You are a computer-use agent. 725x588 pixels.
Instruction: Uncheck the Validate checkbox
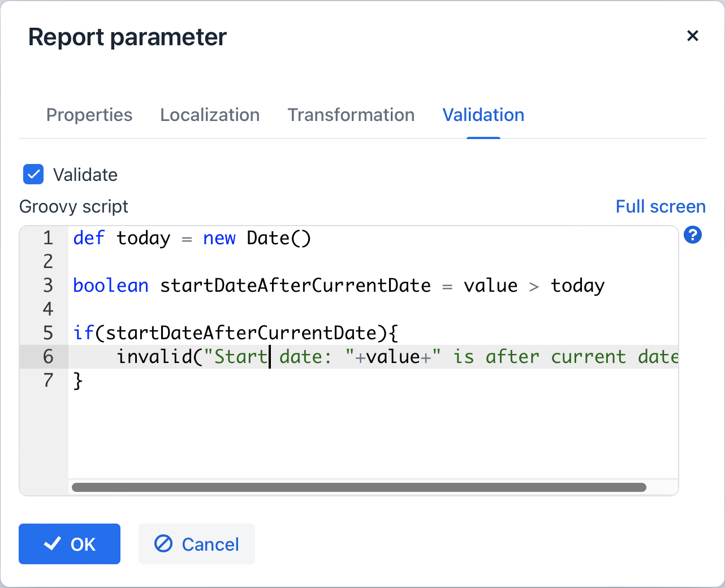(x=33, y=174)
